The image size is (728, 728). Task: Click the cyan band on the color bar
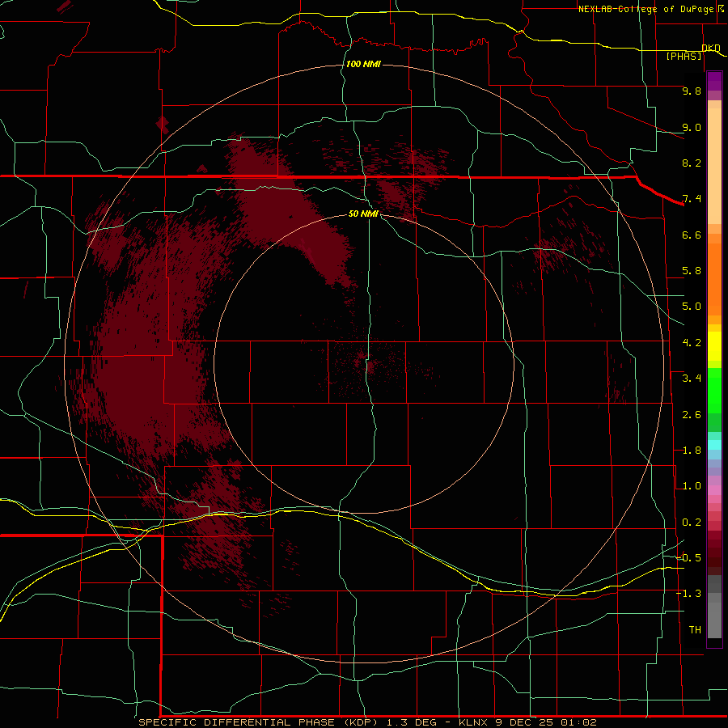click(714, 445)
